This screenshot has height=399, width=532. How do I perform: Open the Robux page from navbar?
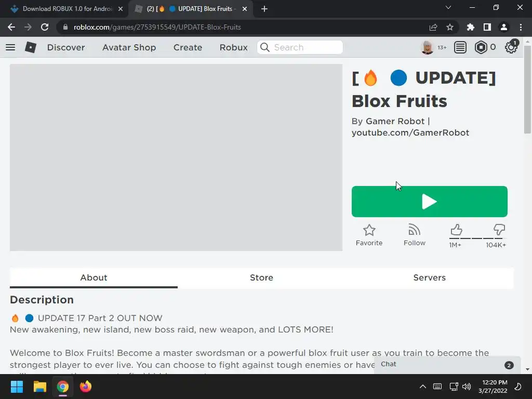pyautogui.click(x=233, y=47)
